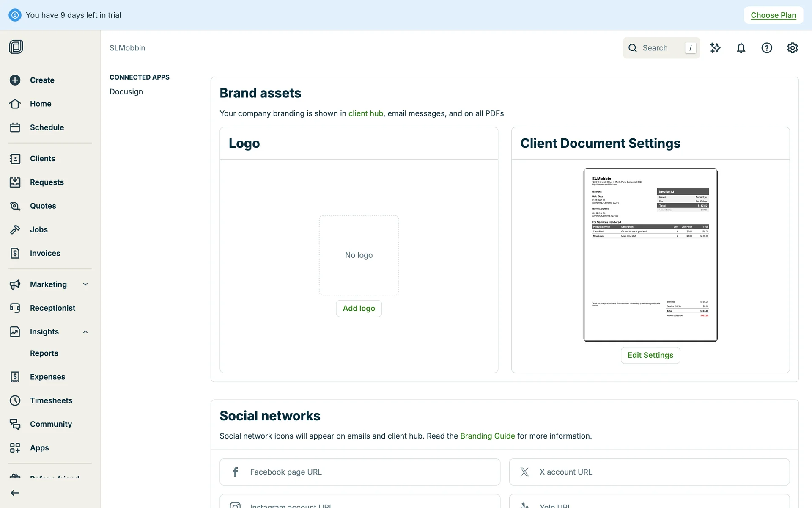Open Quotes from the sidebar

click(x=43, y=206)
